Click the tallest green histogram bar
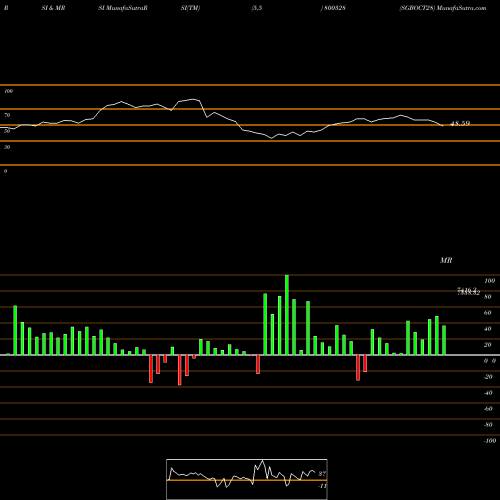The image size is (500, 500). tap(287, 315)
